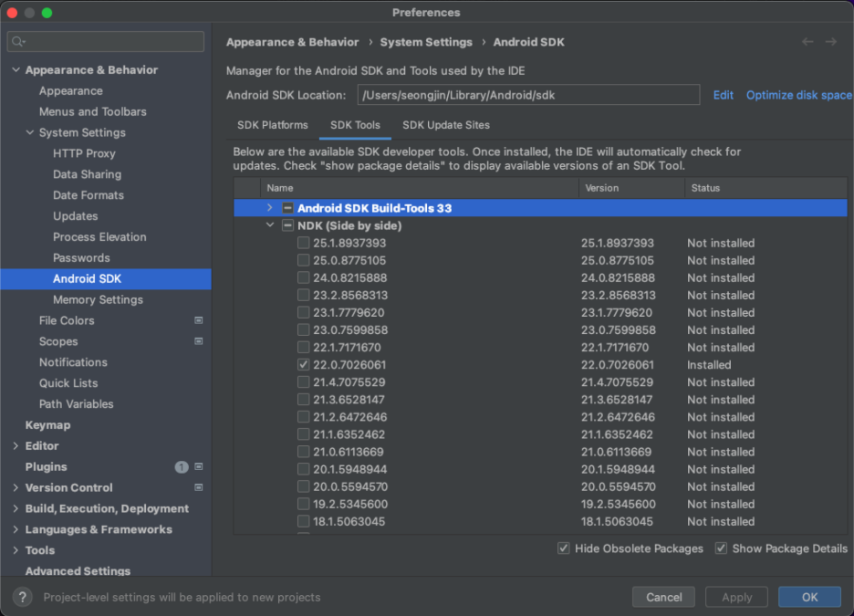Click the settings search field
The width and height of the screenshot is (854, 616).
point(106,41)
